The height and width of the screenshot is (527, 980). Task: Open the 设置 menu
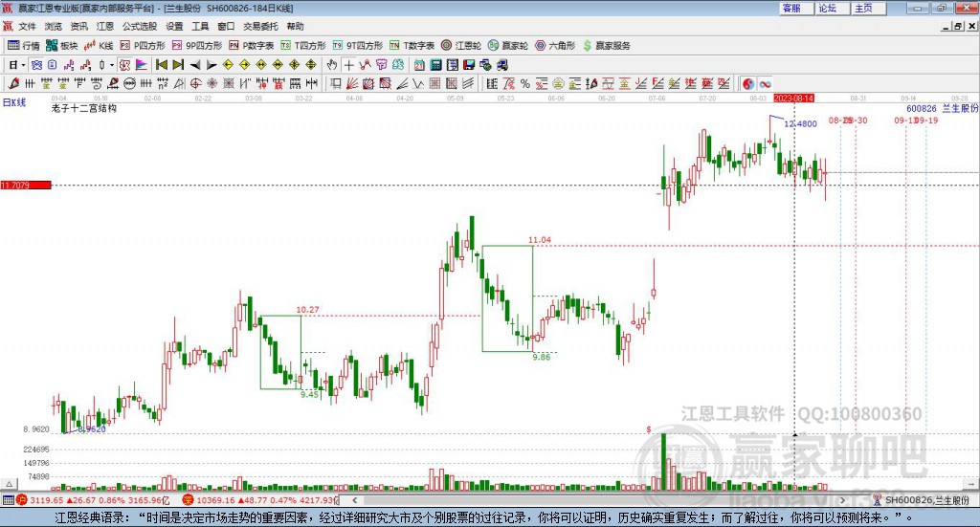(174, 26)
